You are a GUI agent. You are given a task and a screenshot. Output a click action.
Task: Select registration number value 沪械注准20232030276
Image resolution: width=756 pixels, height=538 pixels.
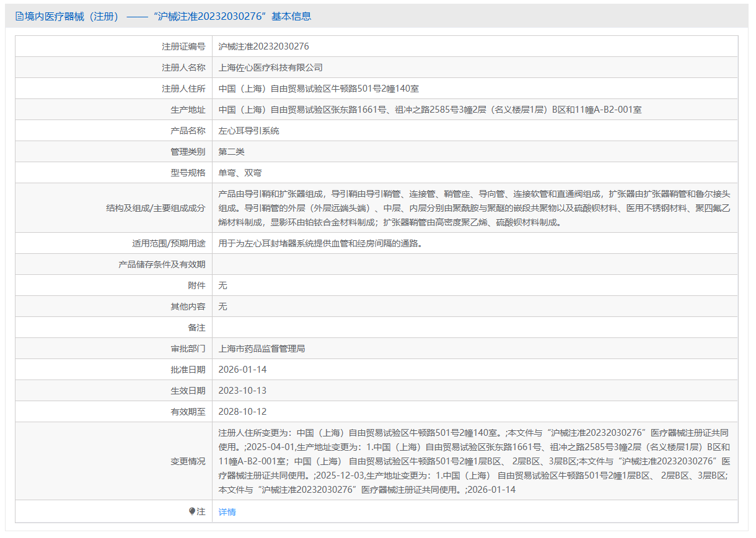coord(264,46)
